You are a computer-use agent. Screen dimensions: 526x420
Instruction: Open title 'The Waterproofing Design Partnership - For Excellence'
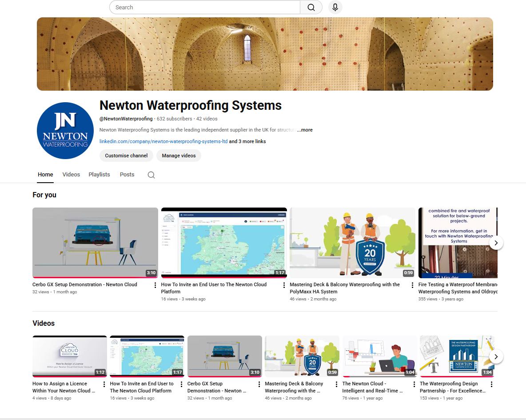coord(453,388)
